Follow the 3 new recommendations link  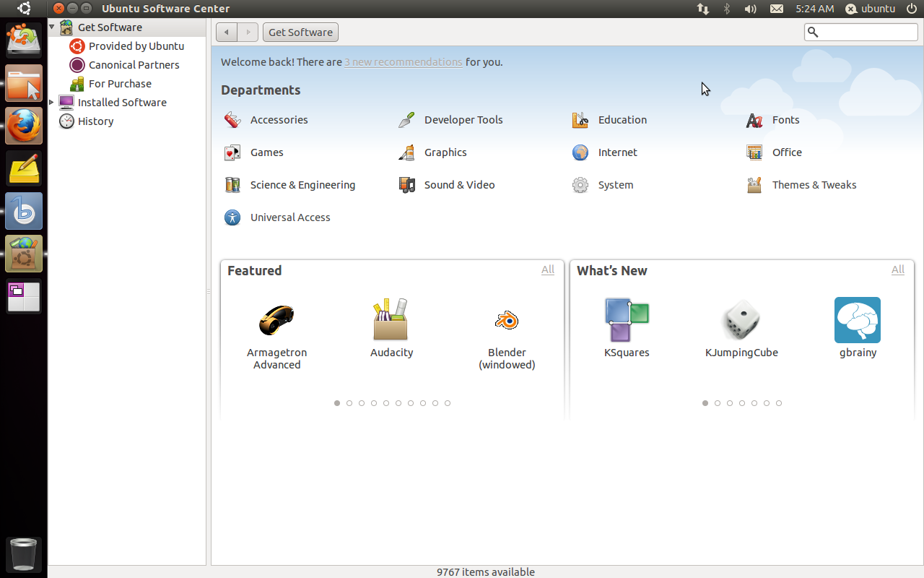(x=403, y=62)
